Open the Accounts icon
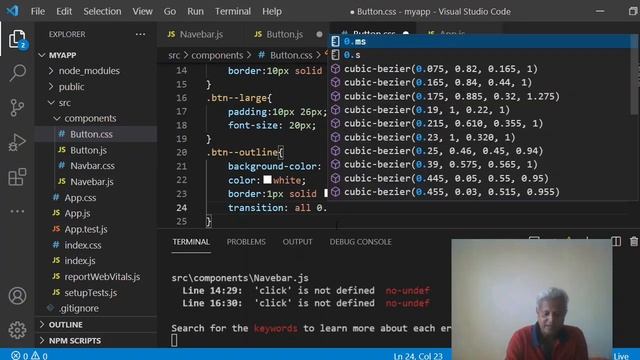Viewport: 640px width, 360px height. pyautogui.click(x=17, y=296)
